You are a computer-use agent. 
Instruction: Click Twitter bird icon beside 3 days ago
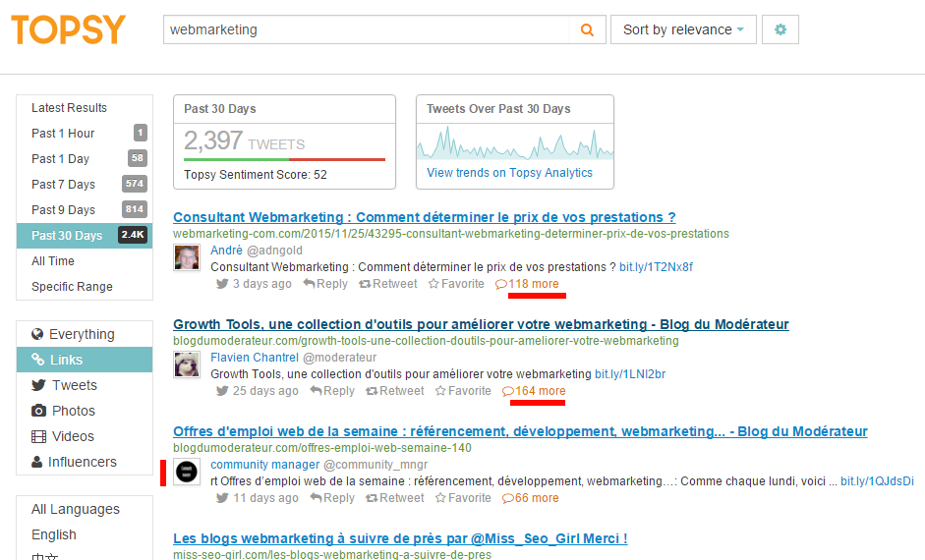click(222, 284)
